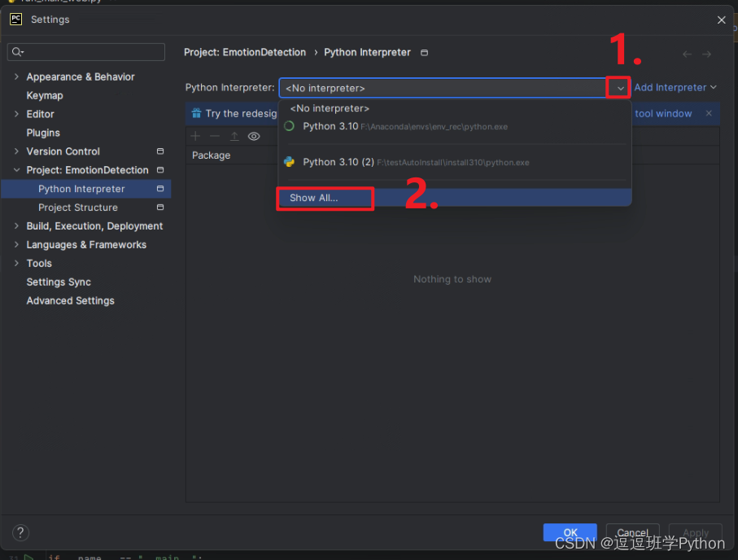
Task: Click the plus icon to install a package
Action: (x=195, y=136)
